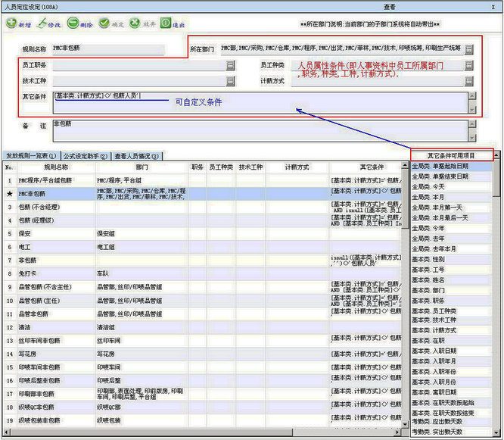504x440 pixels.
Task: Open the 员工种类 selector button
Action: tap(469, 66)
